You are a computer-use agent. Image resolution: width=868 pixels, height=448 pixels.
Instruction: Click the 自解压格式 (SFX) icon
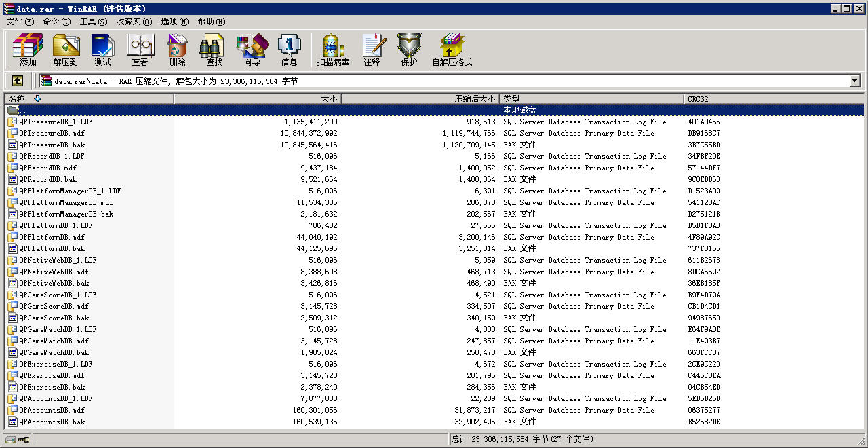[452, 50]
